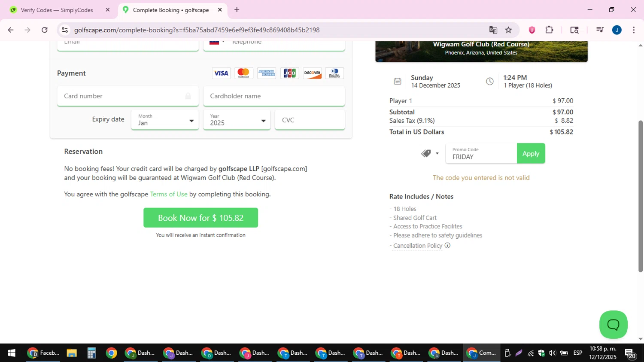Click the ESP language indicator
The width and height of the screenshot is (644, 362).
coord(578,353)
